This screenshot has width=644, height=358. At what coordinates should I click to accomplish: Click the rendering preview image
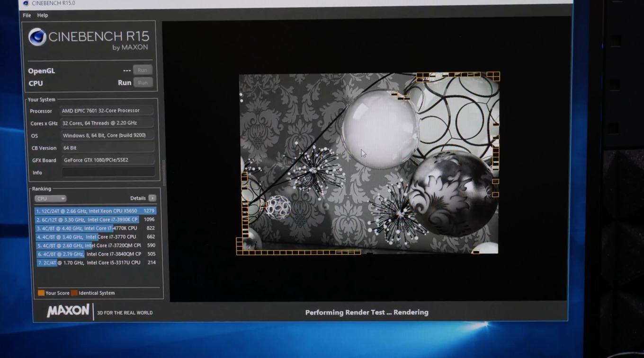368,163
